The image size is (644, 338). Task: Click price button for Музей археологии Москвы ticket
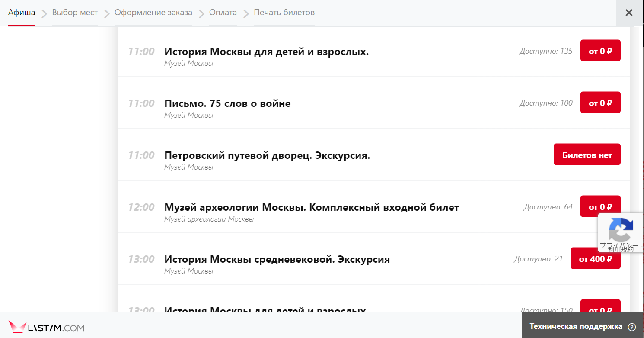[x=600, y=206]
